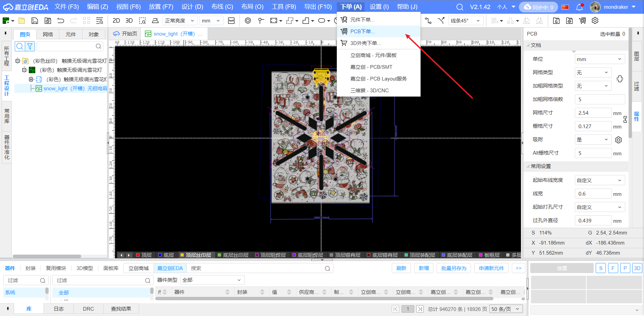This screenshot has width=644, height=316.
Task: Choose 元件下单 from the order menu
Action: coord(378,20)
